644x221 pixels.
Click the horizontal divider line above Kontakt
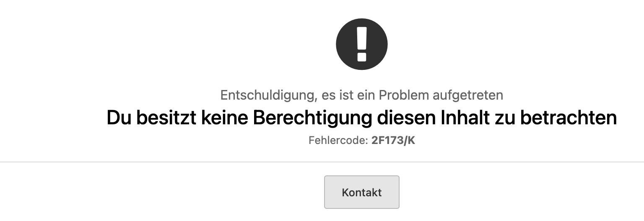[322, 162]
